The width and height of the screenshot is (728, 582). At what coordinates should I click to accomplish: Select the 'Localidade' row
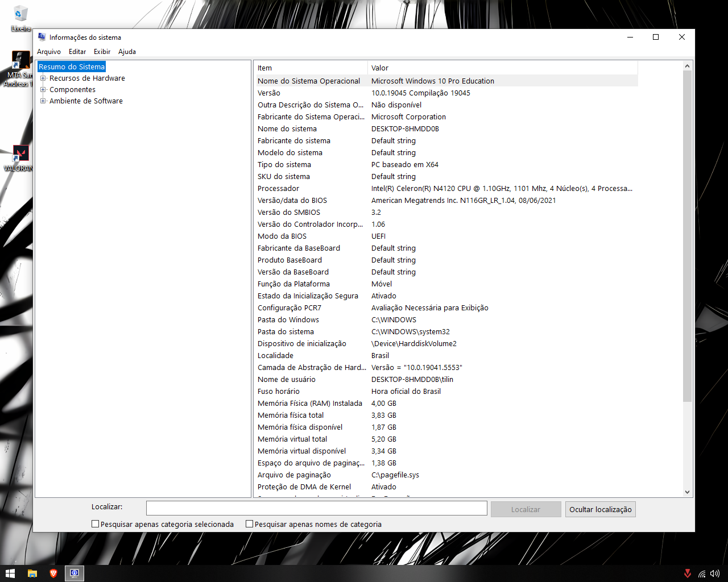(446, 356)
